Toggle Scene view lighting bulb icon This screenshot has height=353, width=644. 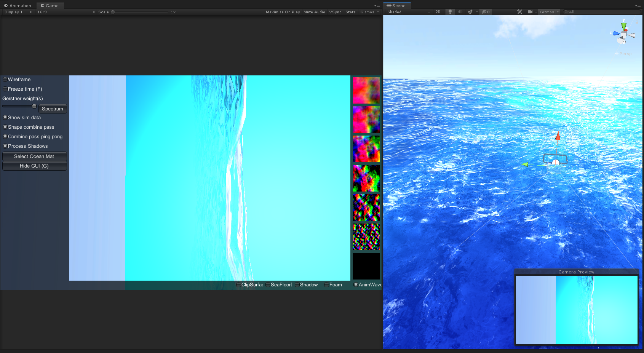(450, 12)
